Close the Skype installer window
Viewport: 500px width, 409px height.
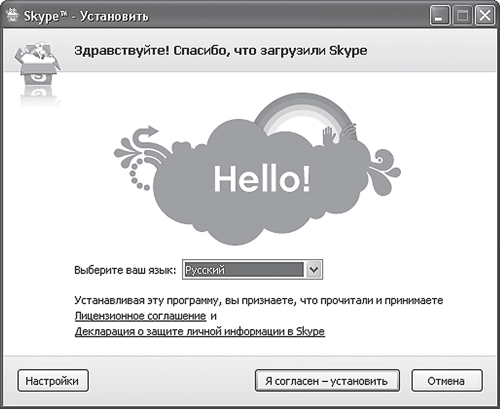pos(485,15)
